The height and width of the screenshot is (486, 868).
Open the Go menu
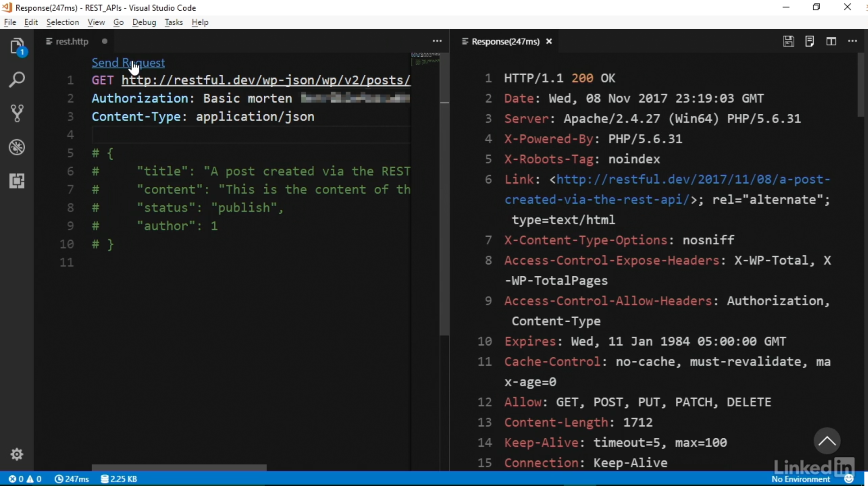point(118,22)
